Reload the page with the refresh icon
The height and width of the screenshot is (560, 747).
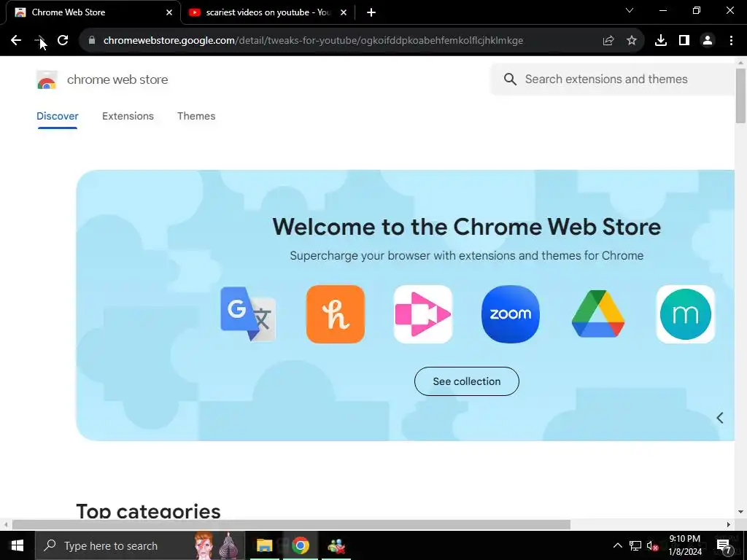point(63,41)
